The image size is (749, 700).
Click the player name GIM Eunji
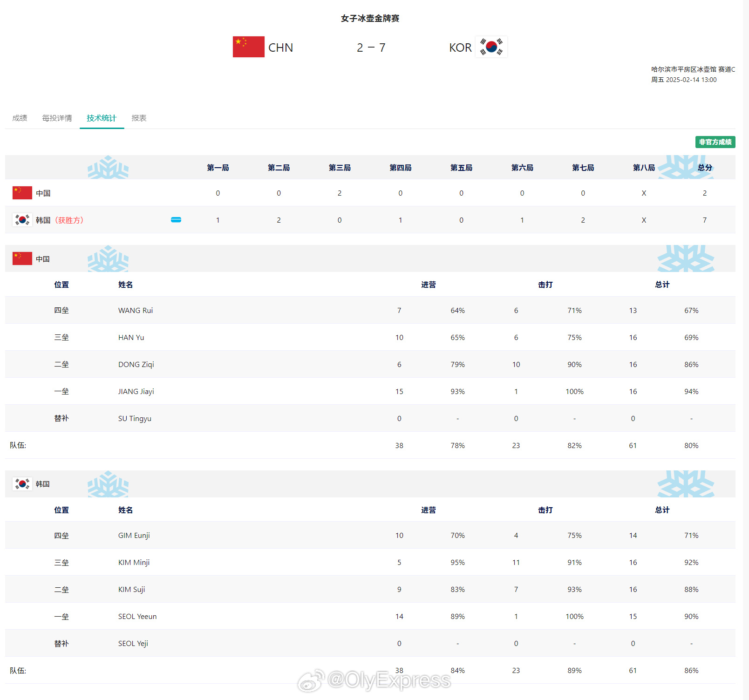pos(134,535)
